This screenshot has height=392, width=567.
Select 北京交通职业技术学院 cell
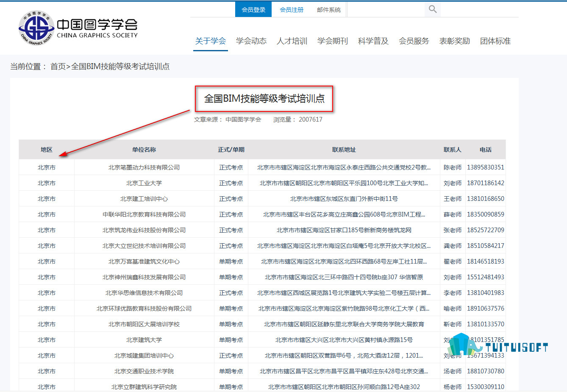(144, 371)
